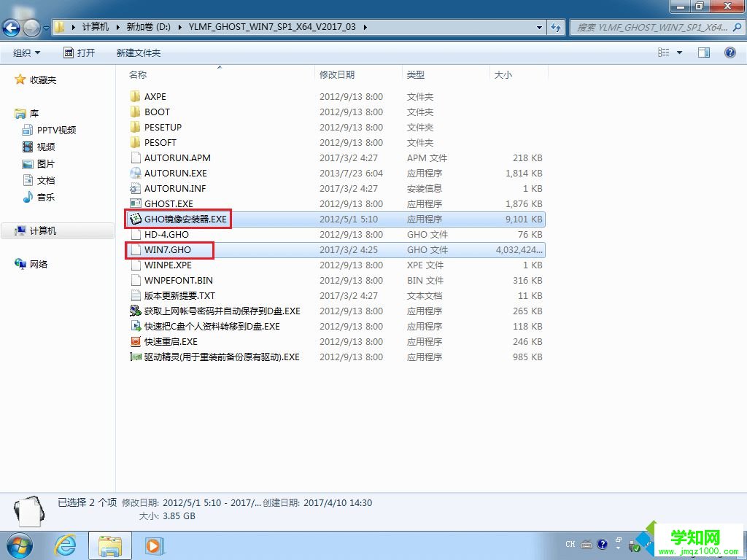Change the file view layout icon
Screen dimensions: 747x560
[x=662, y=52]
